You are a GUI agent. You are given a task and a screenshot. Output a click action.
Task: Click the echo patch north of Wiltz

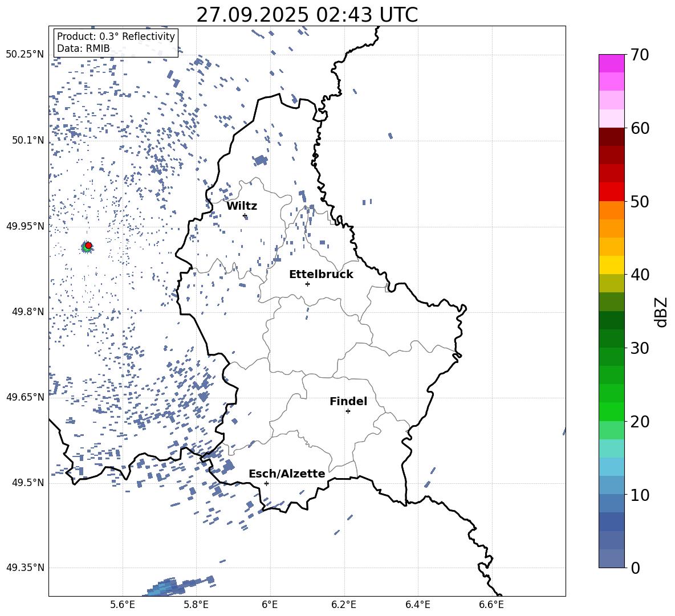tap(260, 161)
